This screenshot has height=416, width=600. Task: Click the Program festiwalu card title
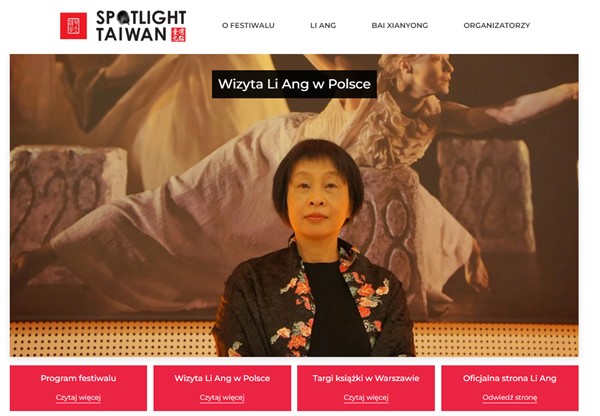point(78,378)
